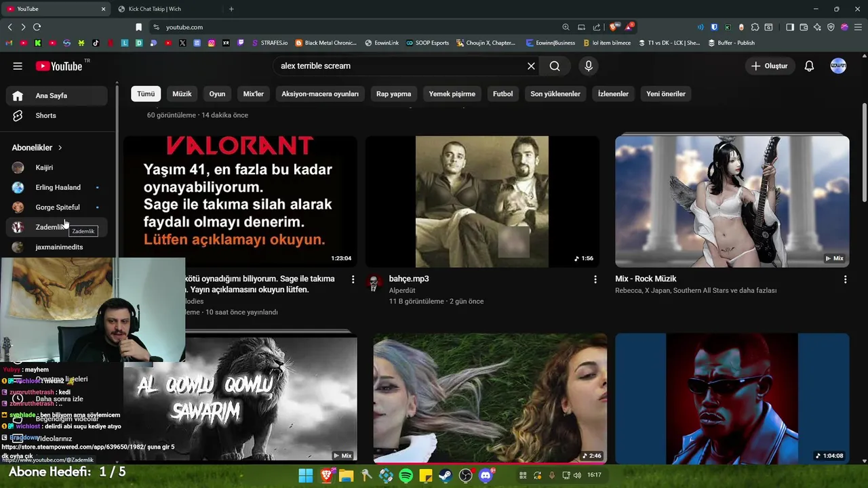This screenshot has width=868, height=488.
Task: Open the extensions puzzle icon
Action: (x=755, y=27)
